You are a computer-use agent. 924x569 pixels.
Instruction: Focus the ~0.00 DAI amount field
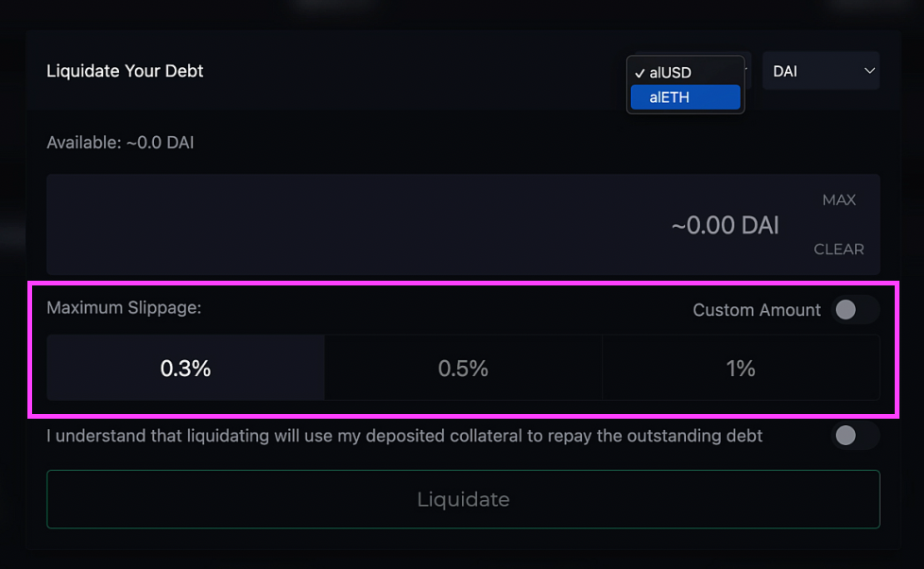click(x=463, y=225)
